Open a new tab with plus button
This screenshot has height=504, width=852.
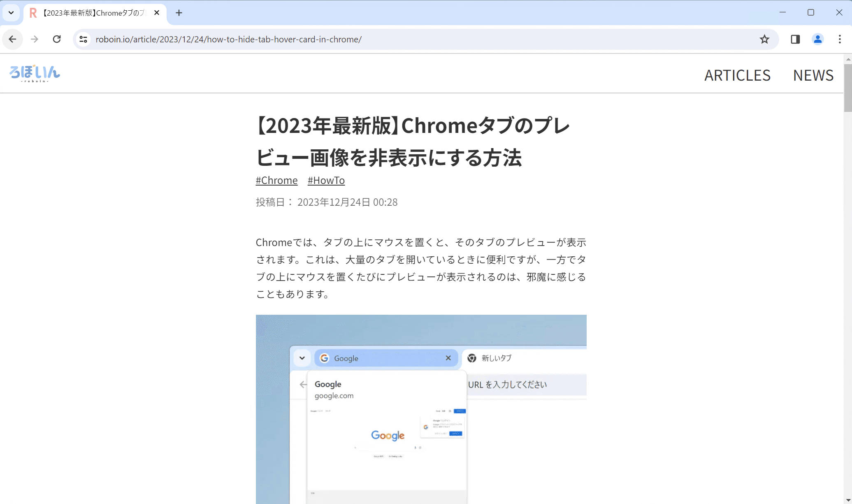pos(179,13)
